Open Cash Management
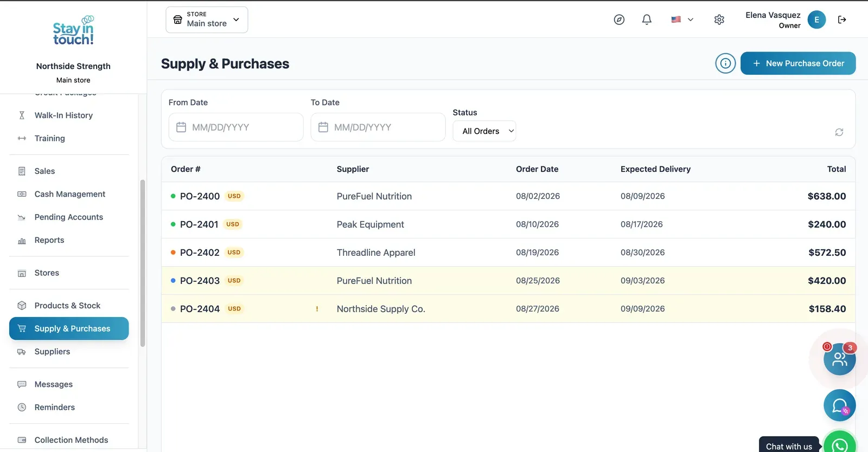This screenshot has height=452, width=868. pos(69,194)
